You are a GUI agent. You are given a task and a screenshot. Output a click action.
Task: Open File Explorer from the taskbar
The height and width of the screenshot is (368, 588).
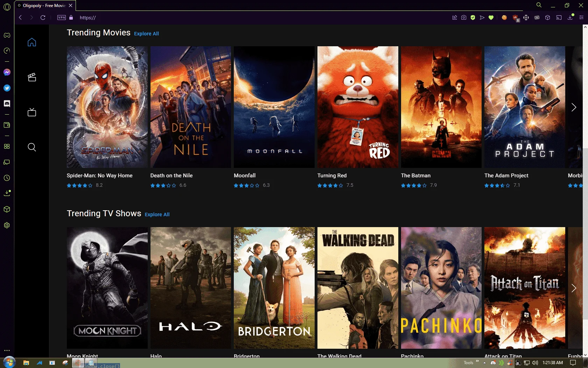26,363
